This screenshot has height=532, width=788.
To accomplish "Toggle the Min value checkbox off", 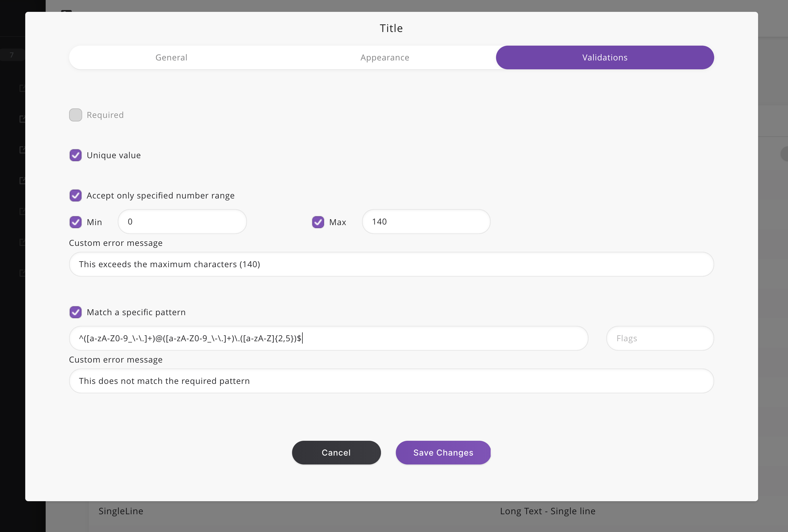I will 76,222.
